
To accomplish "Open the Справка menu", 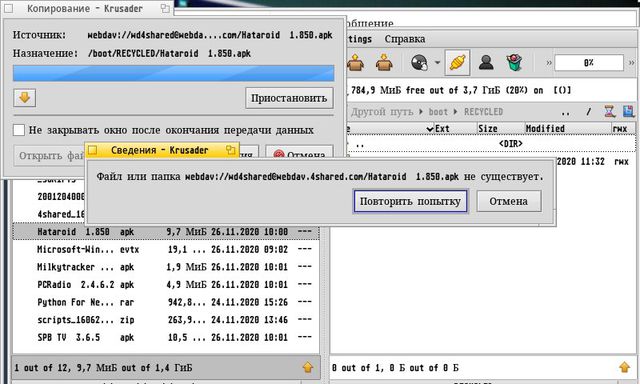I will [x=404, y=39].
